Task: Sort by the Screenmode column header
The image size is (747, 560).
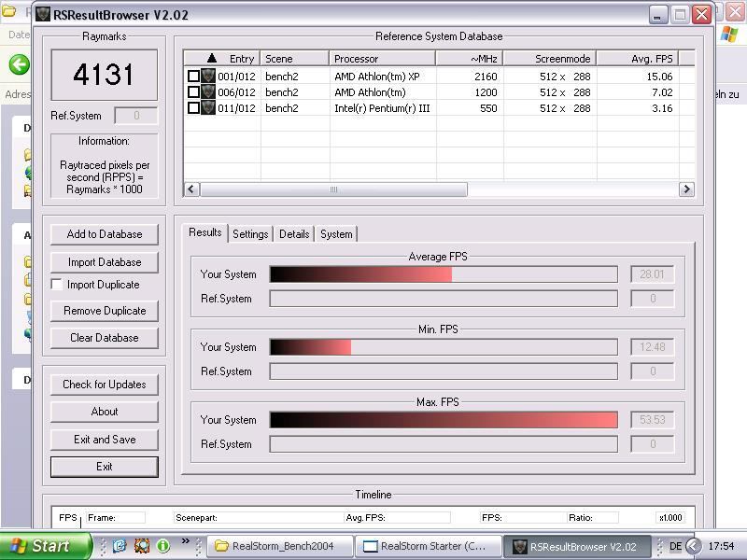Action: click(550, 59)
